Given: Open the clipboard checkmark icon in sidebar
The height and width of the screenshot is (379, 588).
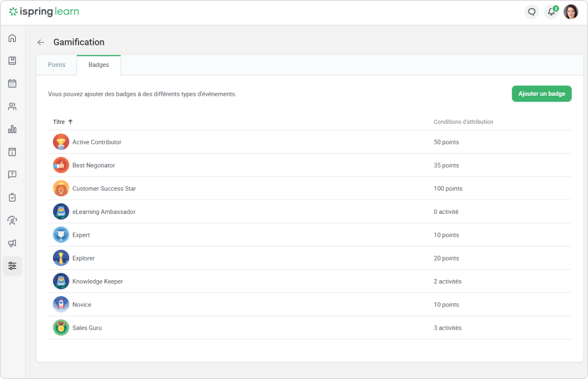Looking at the screenshot, I should (x=12, y=197).
